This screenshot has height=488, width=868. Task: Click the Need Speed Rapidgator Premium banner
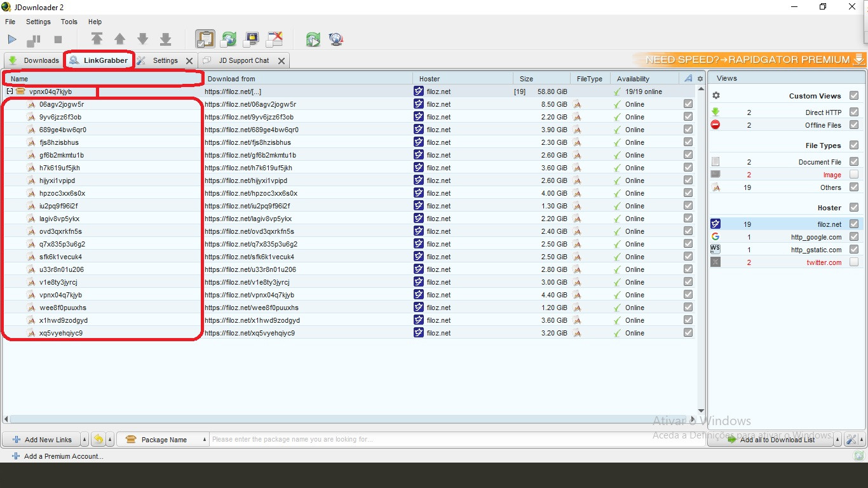[749, 60]
